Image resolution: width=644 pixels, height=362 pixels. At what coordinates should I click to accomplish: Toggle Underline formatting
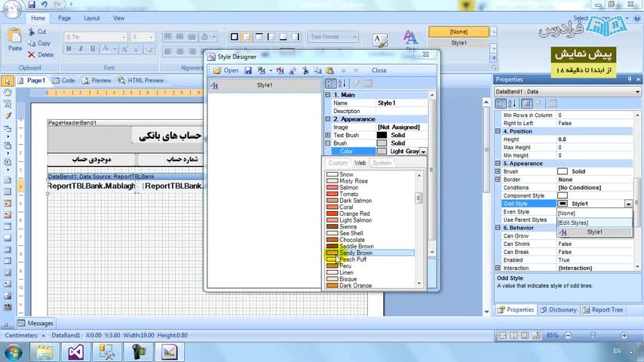pyautogui.click(x=93, y=49)
